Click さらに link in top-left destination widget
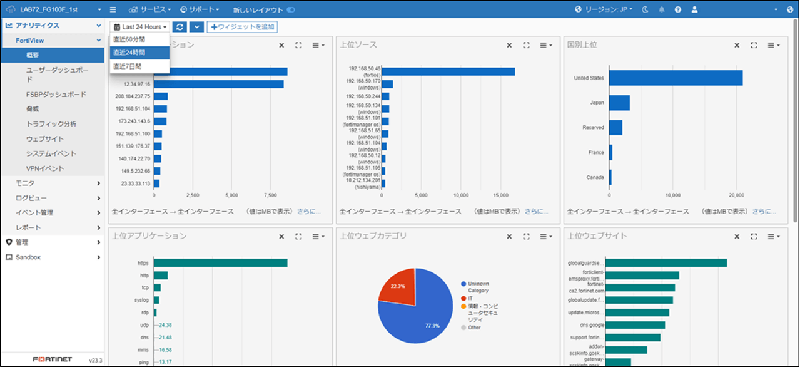This screenshot has width=800, height=367. click(x=310, y=211)
